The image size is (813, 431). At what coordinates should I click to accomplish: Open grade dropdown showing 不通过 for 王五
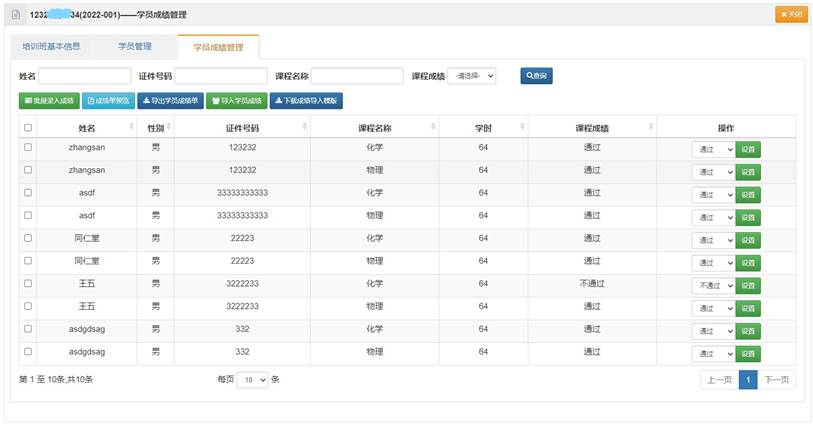point(714,286)
